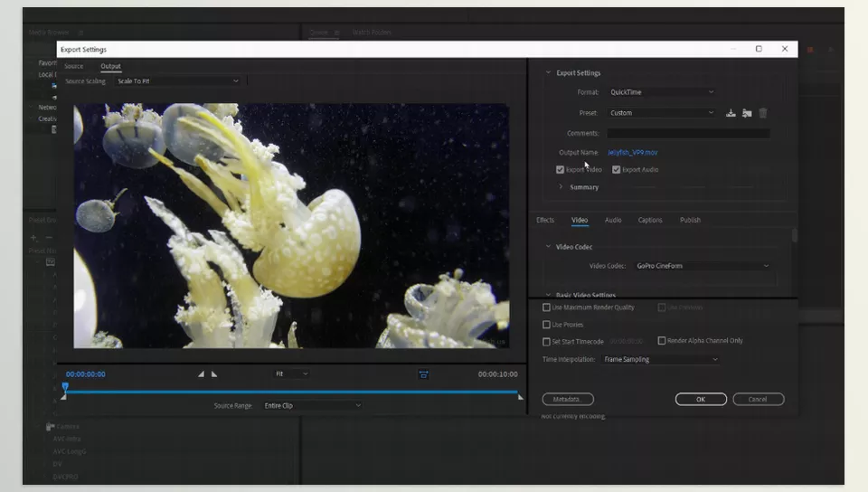
Task: Open the Audio tab
Action: pos(613,220)
